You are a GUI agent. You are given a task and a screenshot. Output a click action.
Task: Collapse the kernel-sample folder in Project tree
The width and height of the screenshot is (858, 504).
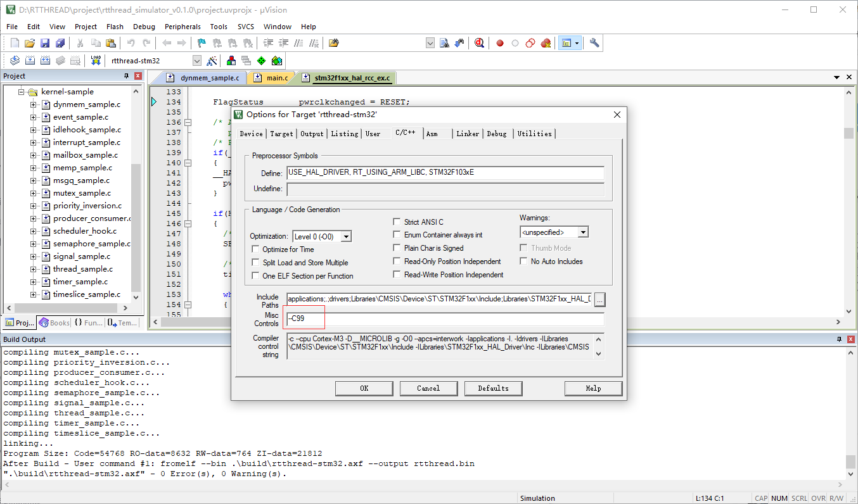click(21, 92)
